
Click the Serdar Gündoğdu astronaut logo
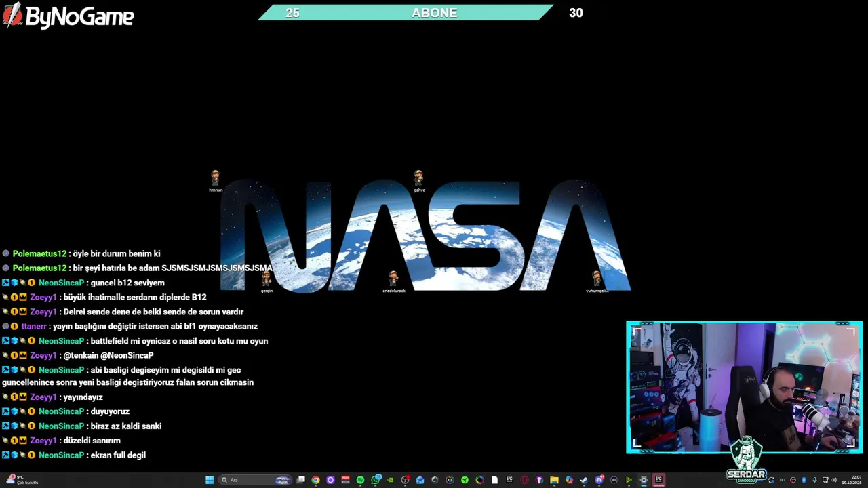coord(746,458)
